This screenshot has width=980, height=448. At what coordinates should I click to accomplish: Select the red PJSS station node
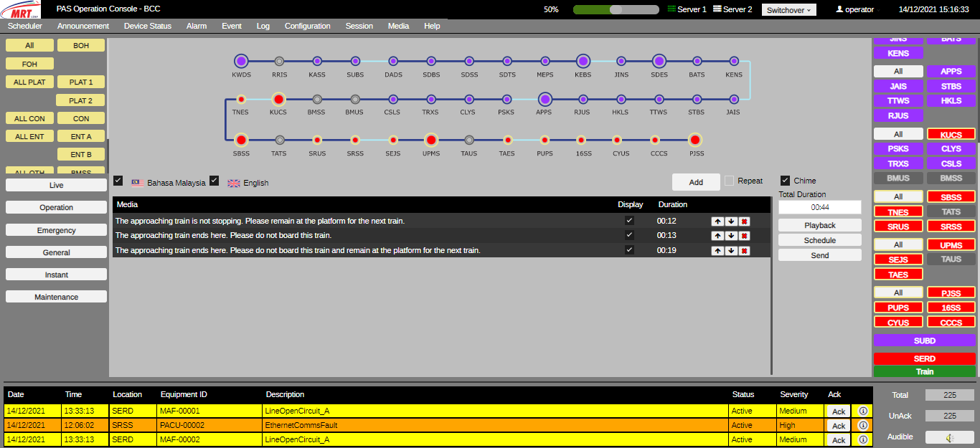pyautogui.click(x=694, y=140)
